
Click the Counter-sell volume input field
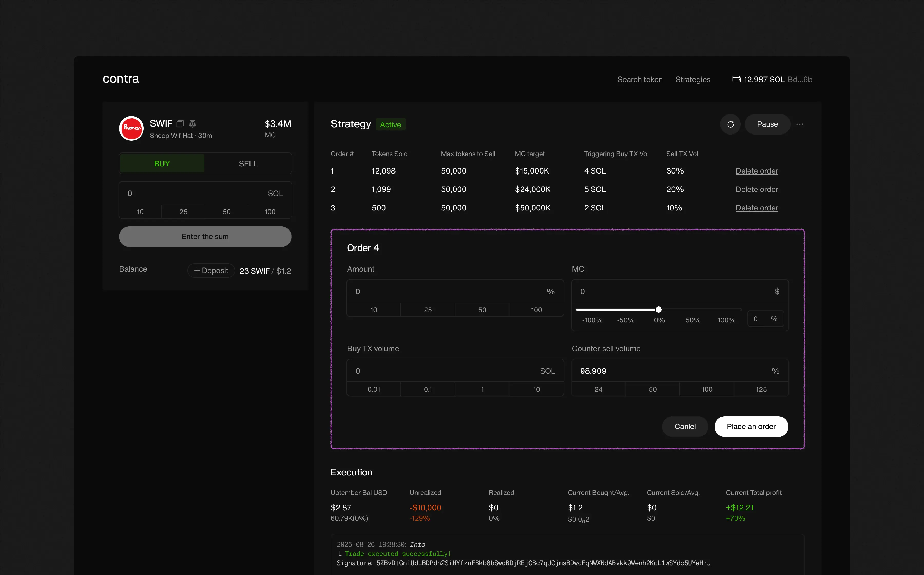(669, 371)
